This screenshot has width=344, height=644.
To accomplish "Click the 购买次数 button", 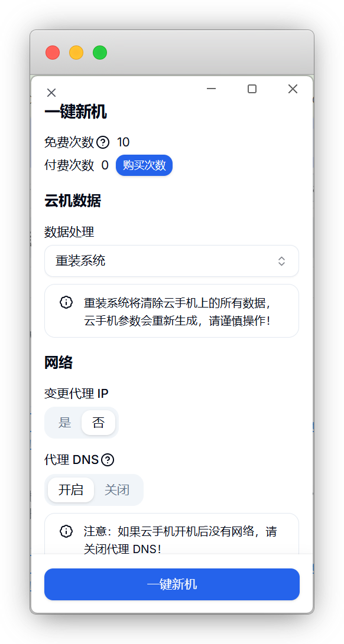I will (144, 165).
